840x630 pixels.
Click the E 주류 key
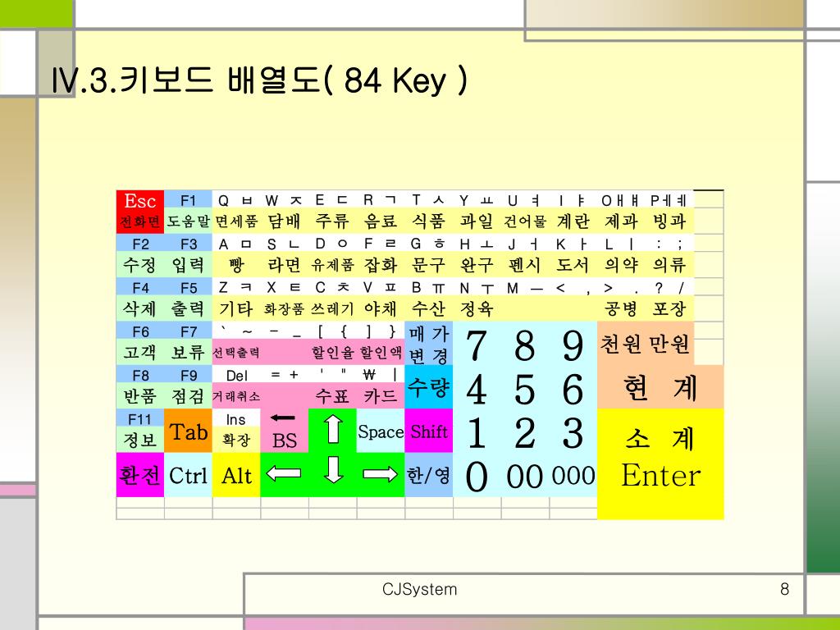pos(333,212)
